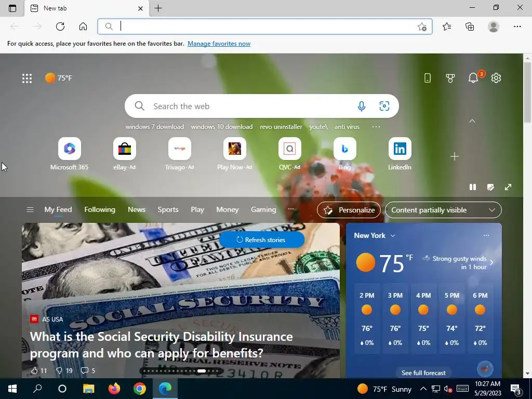Open LinkedIn quick link
The height and width of the screenshot is (399, 532).
click(400, 154)
